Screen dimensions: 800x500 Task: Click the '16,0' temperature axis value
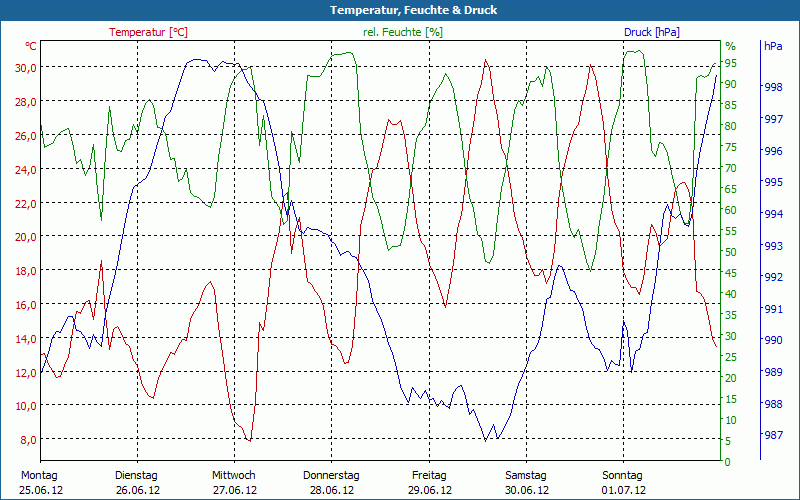click(x=26, y=305)
